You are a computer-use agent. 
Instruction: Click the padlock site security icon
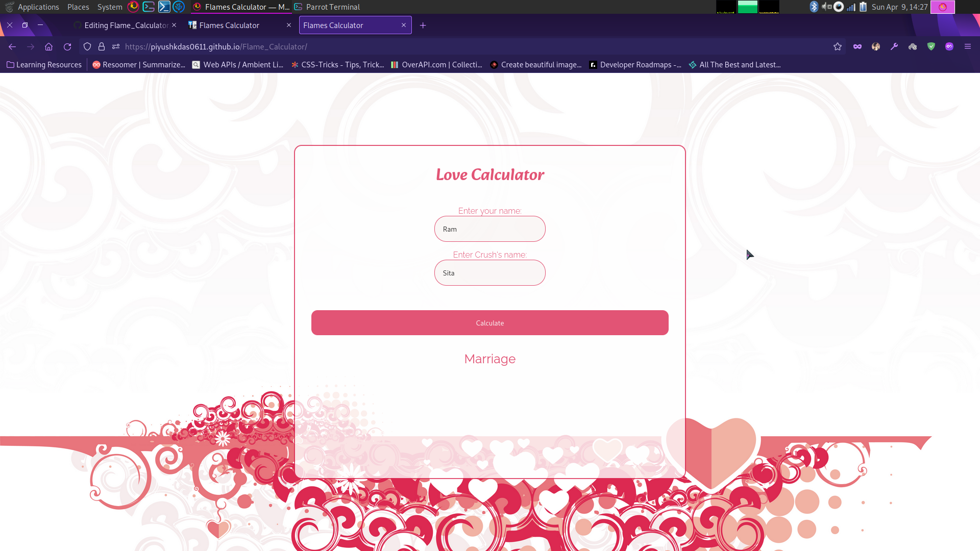coord(102,46)
